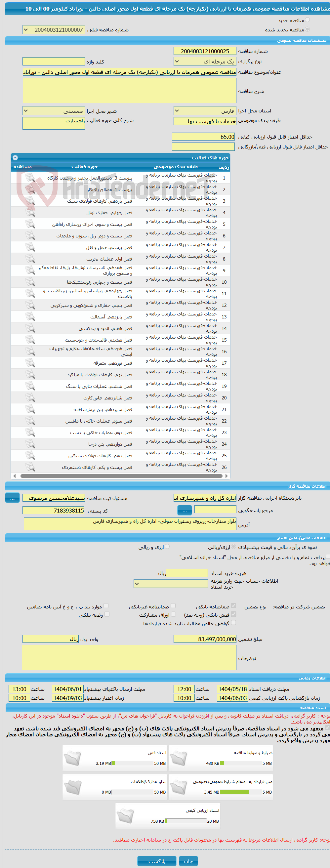
Task: Click کلید واژه input field
Action: pos(54,61)
